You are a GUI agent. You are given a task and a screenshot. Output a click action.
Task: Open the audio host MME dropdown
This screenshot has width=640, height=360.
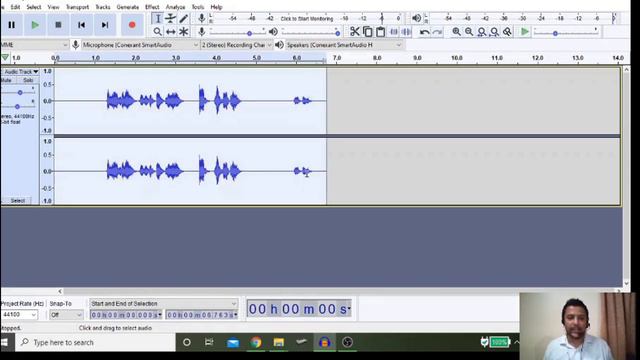pyautogui.click(x=34, y=45)
